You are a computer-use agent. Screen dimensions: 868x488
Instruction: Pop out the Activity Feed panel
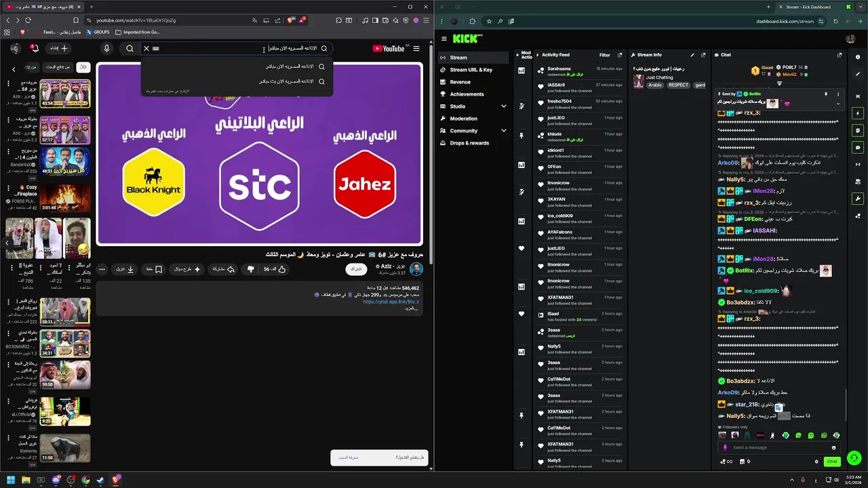(x=620, y=55)
